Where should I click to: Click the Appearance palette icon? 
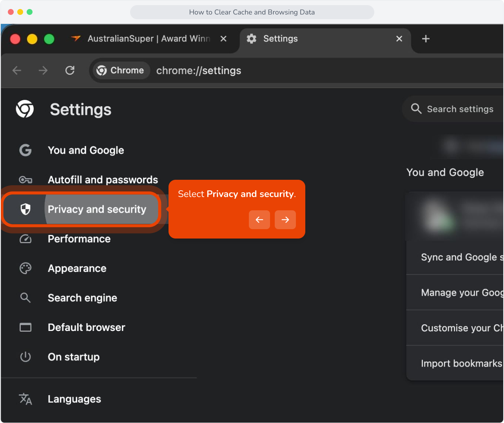tap(25, 268)
